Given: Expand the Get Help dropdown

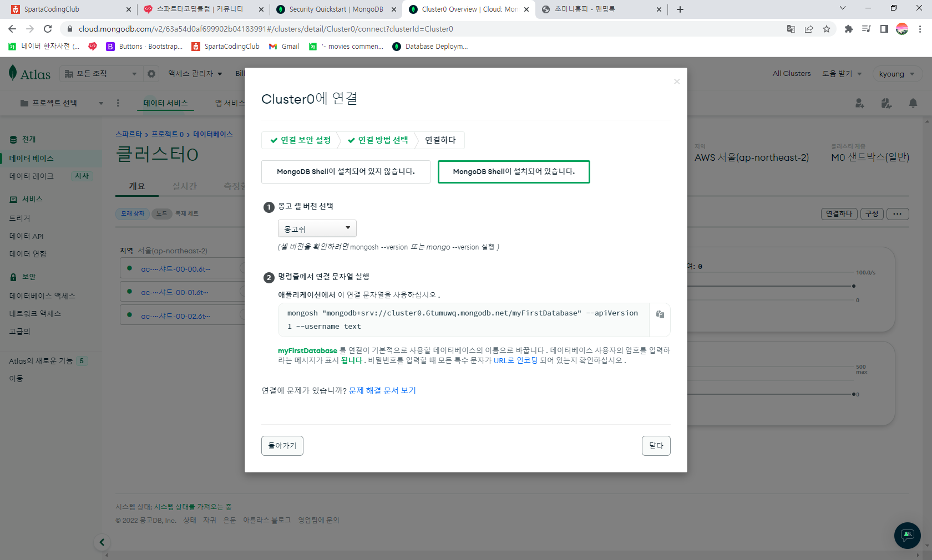Looking at the screenshot, I should [842, 74].
